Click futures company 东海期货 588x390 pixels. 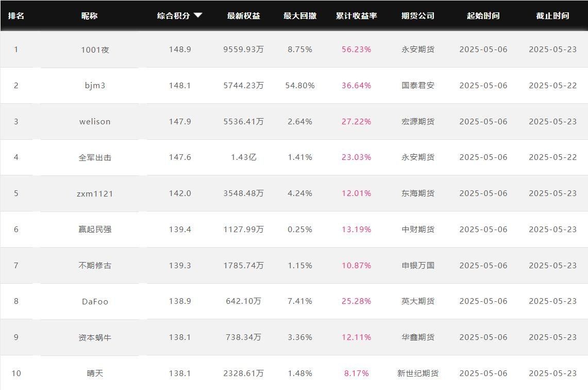click(418, 193)
